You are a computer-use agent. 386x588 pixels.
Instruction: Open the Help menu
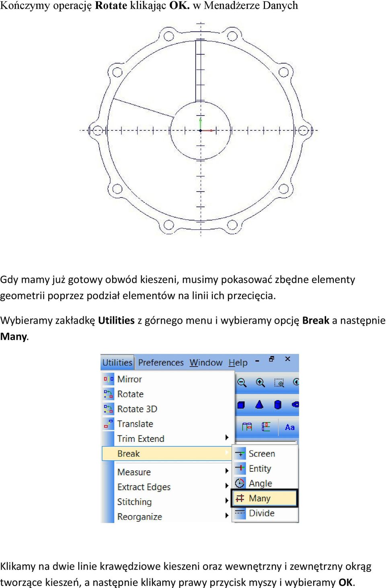coord(238,363)
